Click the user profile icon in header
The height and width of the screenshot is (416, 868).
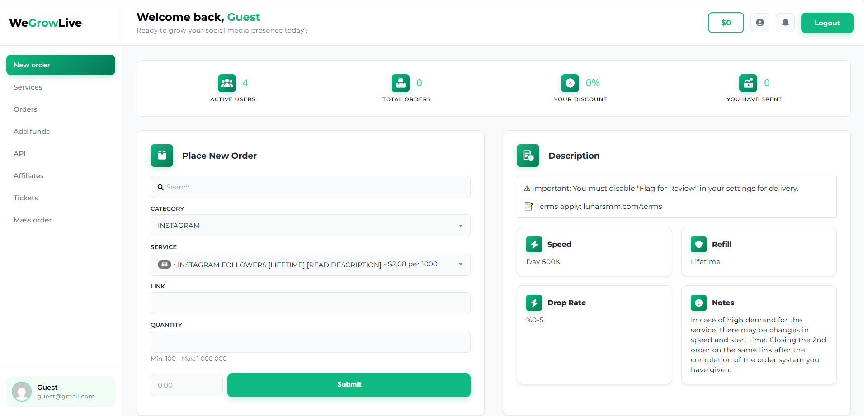coord(759,23)
